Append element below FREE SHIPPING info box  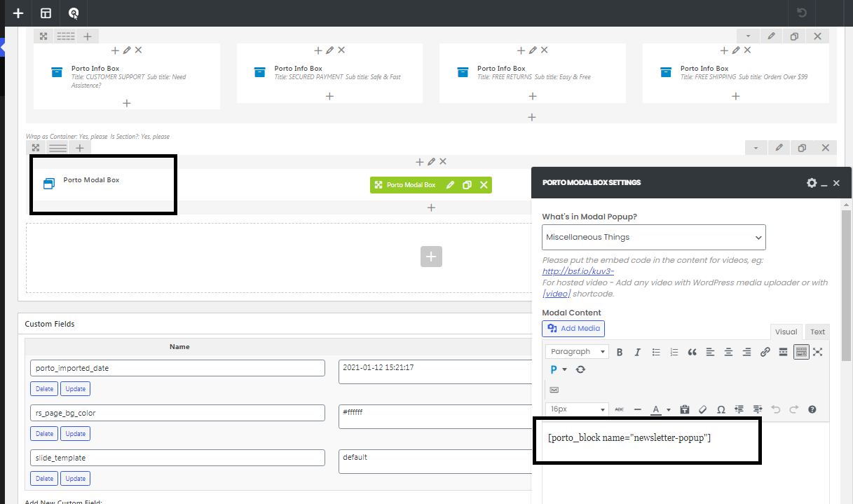pyautogui.click(x=735, y=96)
